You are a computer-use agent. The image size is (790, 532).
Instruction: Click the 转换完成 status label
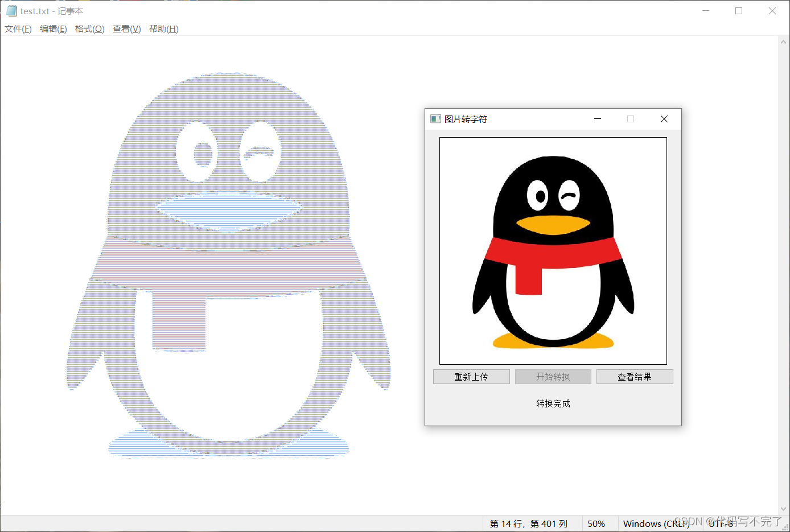click(x=553, y=403)
